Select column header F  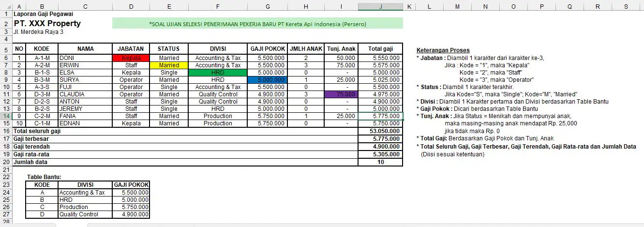coord(218,7)
